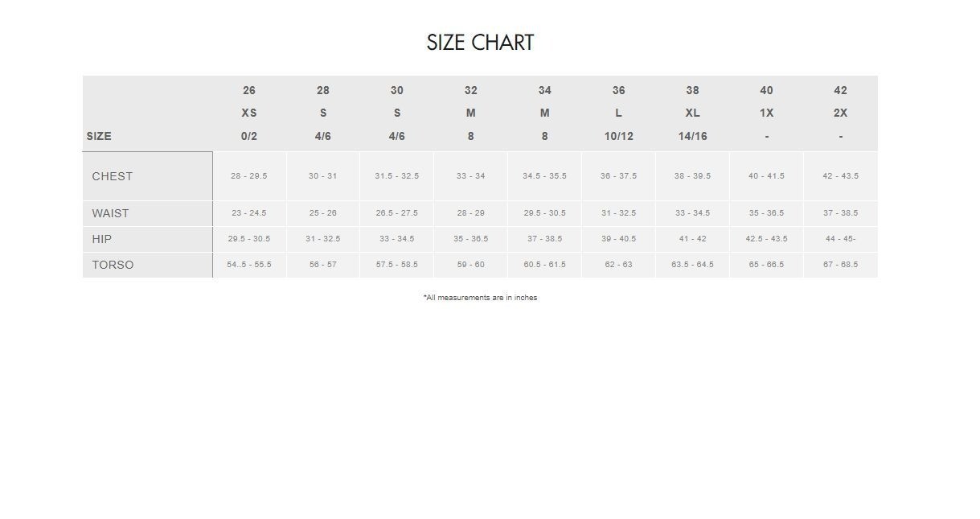The width and height of the screenshot is (980, 519).
Task: Click torso measurement 67 - 68.5
Action: pos(840,265)
